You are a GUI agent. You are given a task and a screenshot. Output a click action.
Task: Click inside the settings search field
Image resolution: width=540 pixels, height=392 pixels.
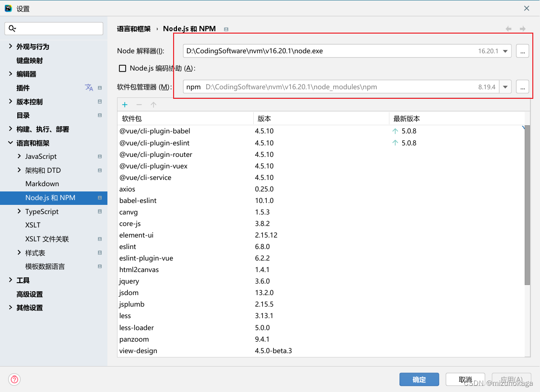[x=54, y=28]
